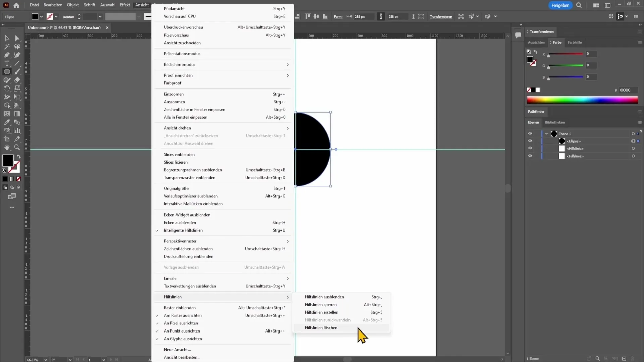644x362 pixels.
Task: Select the Shape Builder tool
Action: pyautogui.click(x=7, y=105)
